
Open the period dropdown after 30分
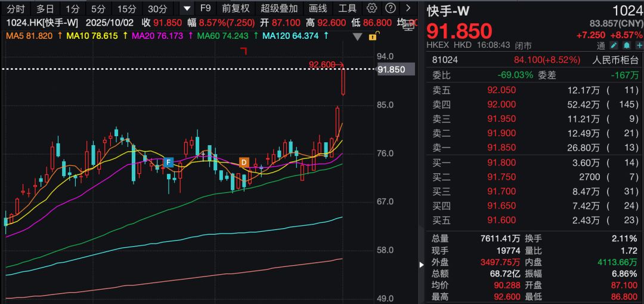coord(187,8)
